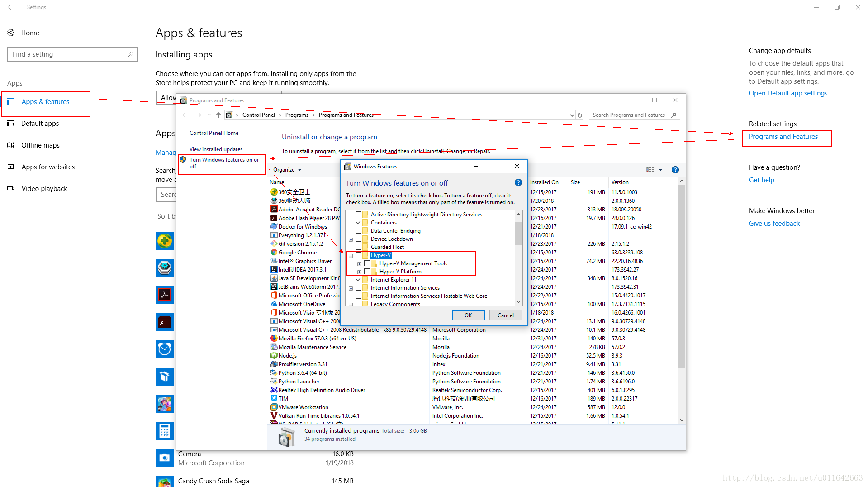Click the Node.js program icon

click(274, 355)
